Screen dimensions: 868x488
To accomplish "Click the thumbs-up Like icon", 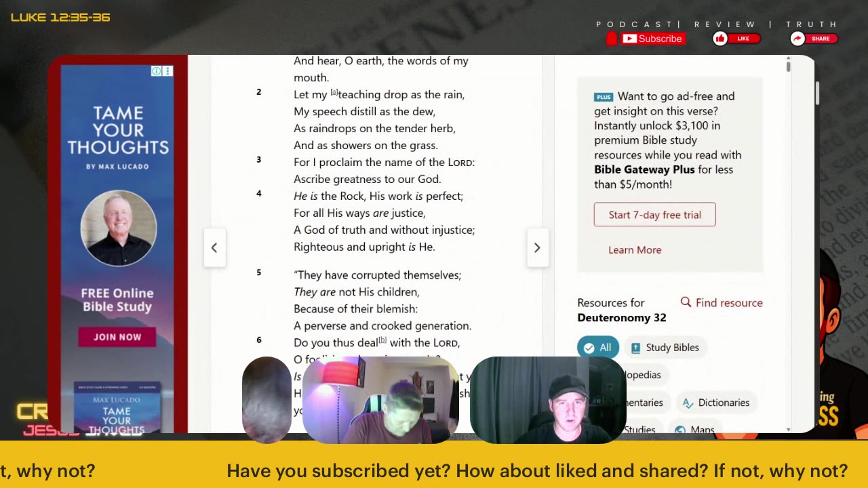I will pos(720,39).
